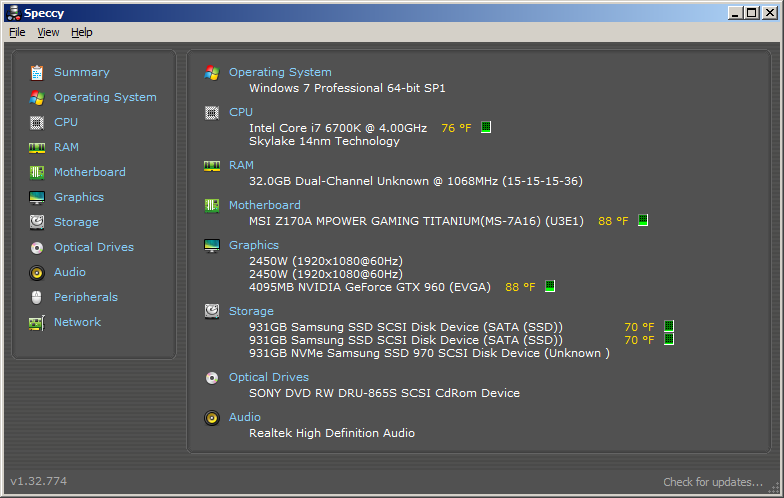Click Realtek High Definition Audio text
The height and width of the screenshot is (498, 784).
coord(332,433)
